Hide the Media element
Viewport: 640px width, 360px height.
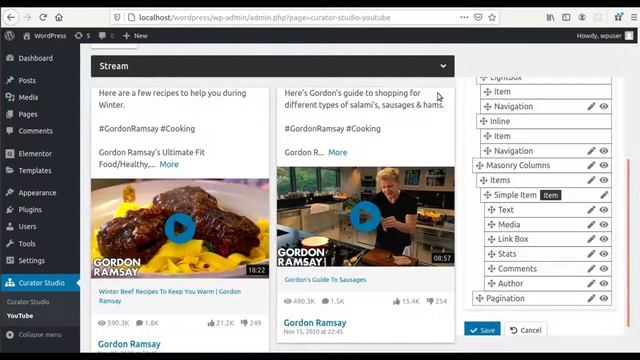click(604, 224)
